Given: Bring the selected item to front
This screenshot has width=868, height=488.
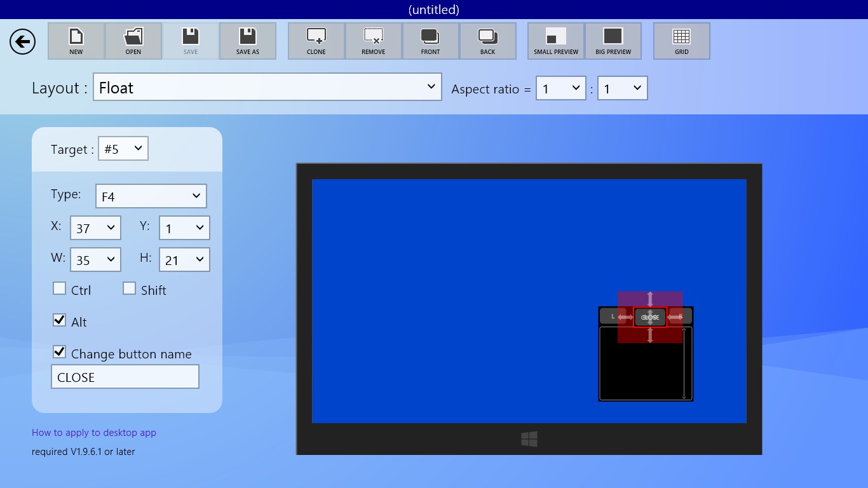Looking at the screenshot, I should coord(430,41).
